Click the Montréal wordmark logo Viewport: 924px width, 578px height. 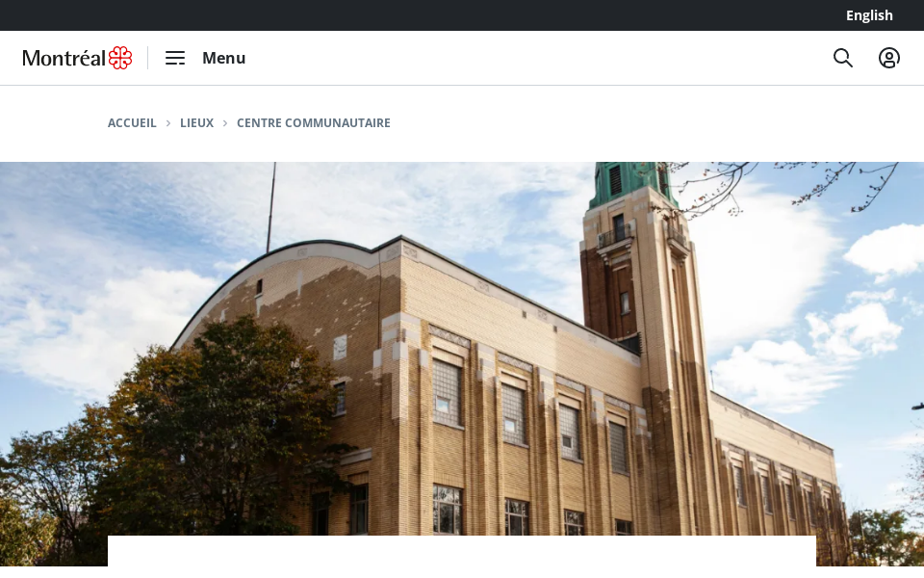tap(64, 58)
